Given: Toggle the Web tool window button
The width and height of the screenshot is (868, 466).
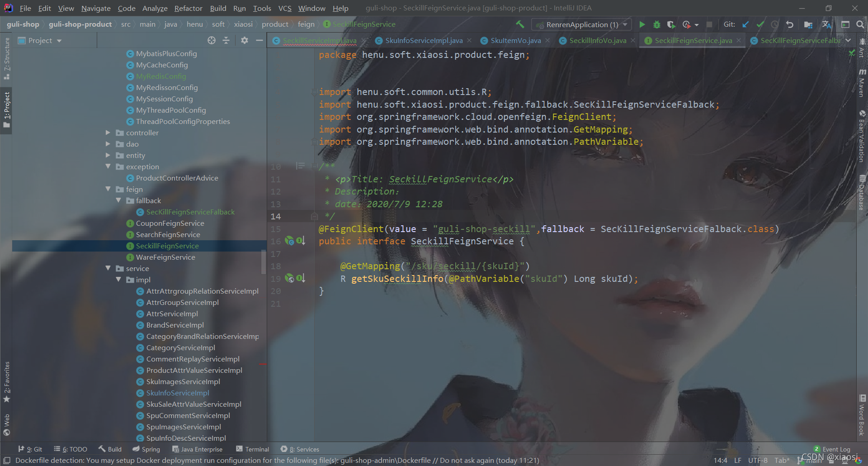Looking at the screenshot, I should (6, 424).
